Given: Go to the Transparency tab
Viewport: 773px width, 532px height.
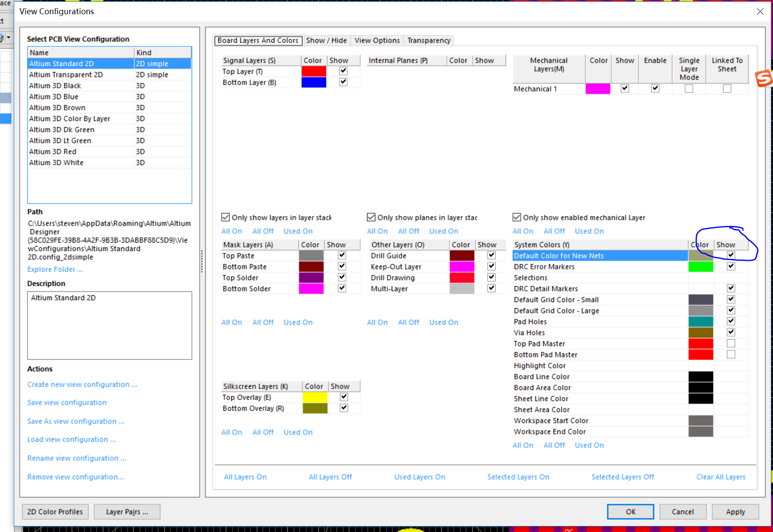Looking at the screenshot, I should click(429, 41).
